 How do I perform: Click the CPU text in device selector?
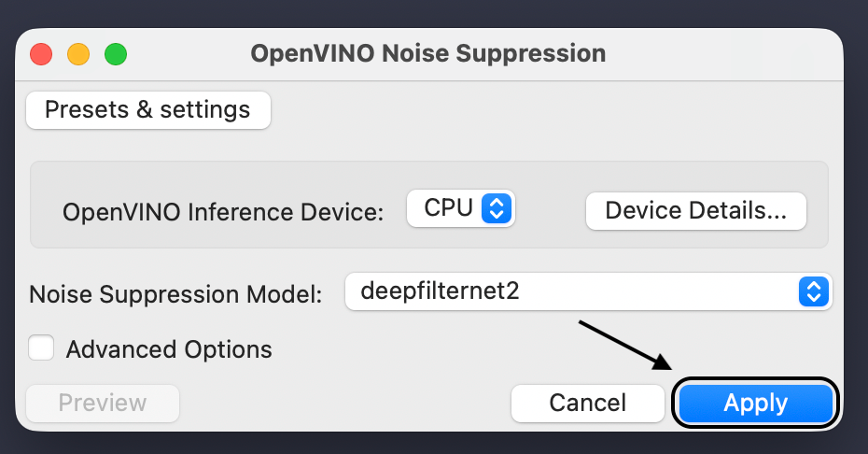[448, 208]
